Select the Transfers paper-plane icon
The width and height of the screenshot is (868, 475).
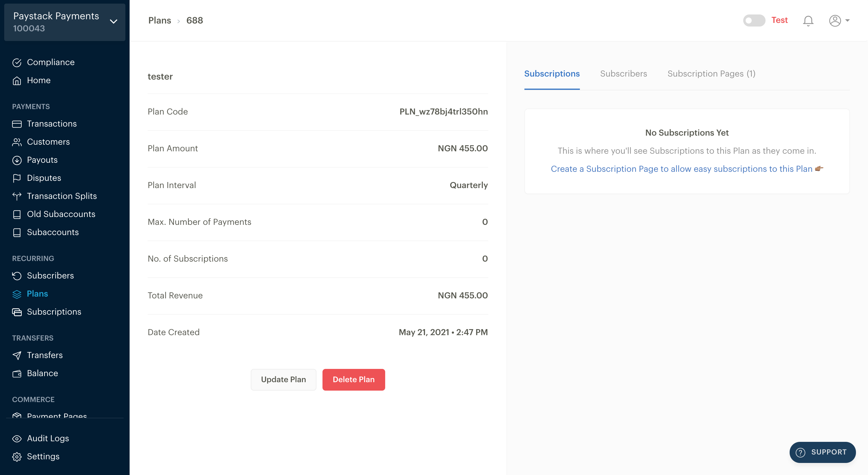click(17, 355)
